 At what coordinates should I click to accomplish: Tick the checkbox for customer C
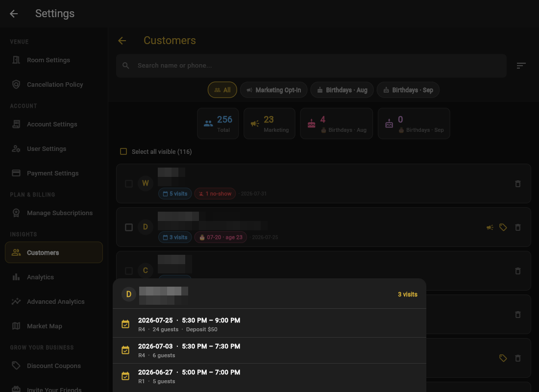click(129, 271)
